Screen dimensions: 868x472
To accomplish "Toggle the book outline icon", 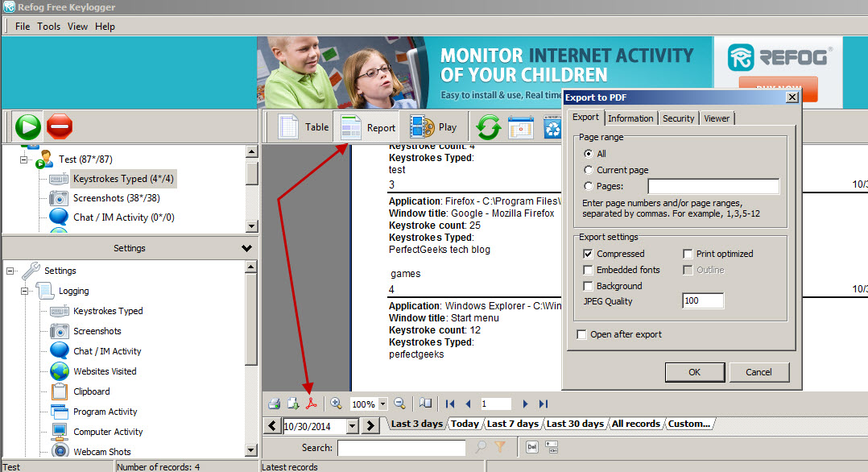I will (425, 404).
